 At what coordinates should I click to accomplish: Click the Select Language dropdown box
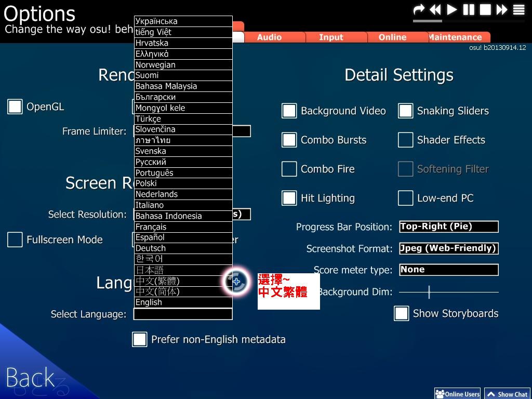pos(183,314)
